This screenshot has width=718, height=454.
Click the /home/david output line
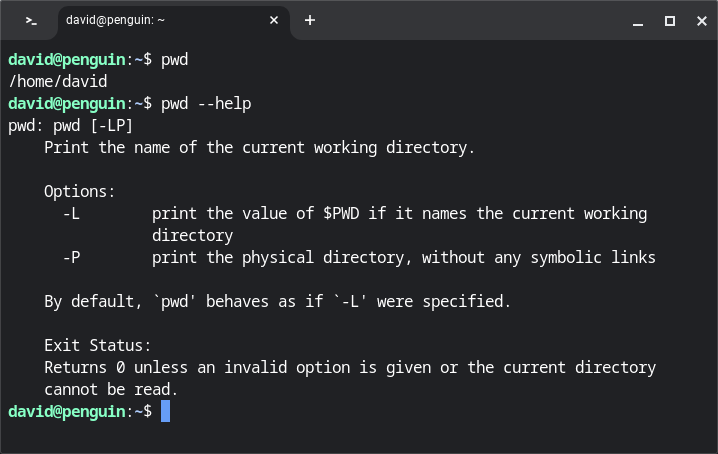click(x=57, y=81)
